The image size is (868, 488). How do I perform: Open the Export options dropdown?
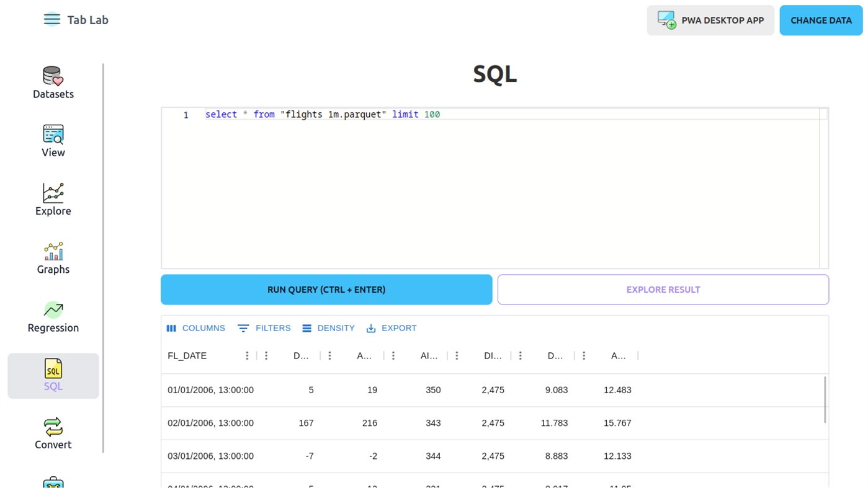click(391, 328)
